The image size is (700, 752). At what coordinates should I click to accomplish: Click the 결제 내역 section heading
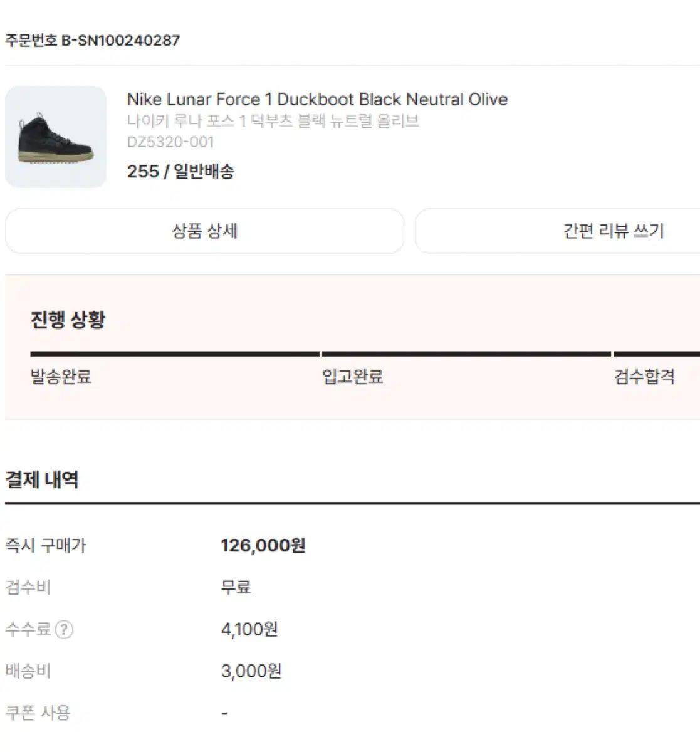pos(41,480)
